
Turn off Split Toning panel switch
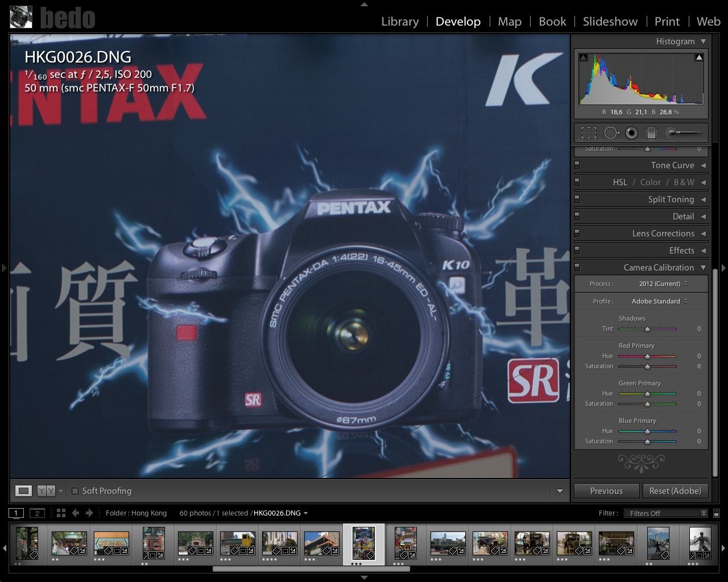(577, 199)
